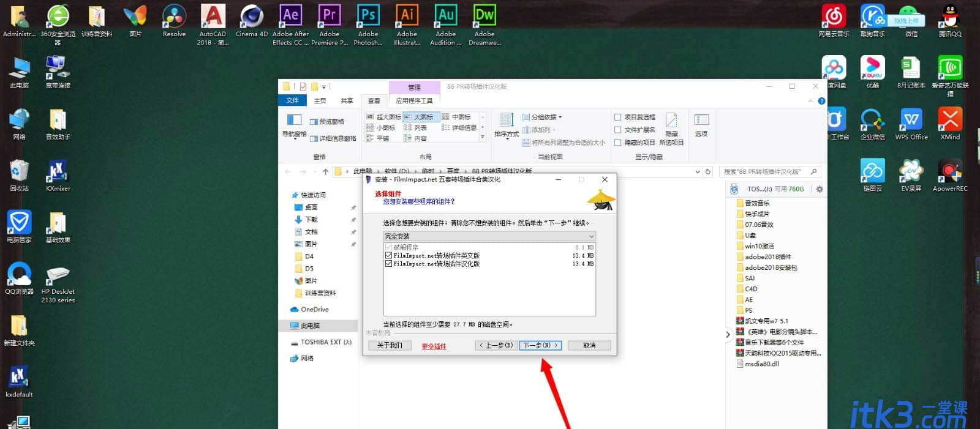This screenshot has height=429, width=980.
Task: Open quick access toolbar customize arrow
Action: (324, 87)
